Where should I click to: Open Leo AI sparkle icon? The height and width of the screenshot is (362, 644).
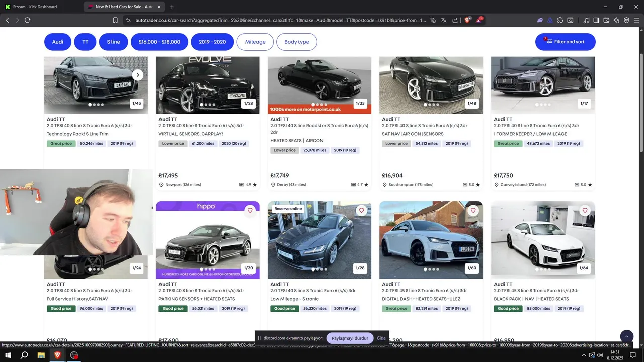coord(616,20)
